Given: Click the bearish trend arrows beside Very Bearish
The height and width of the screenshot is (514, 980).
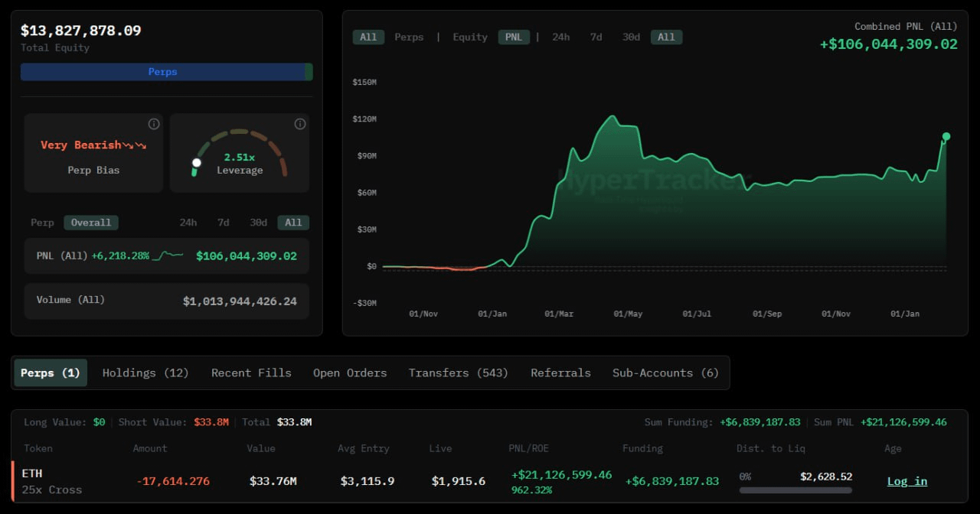Looking at the screenshot, I should [x=135, y=145].
